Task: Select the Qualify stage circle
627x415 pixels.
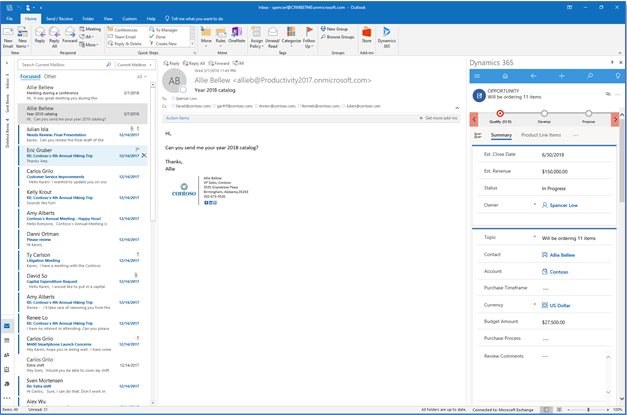Action: click(500, 113)
